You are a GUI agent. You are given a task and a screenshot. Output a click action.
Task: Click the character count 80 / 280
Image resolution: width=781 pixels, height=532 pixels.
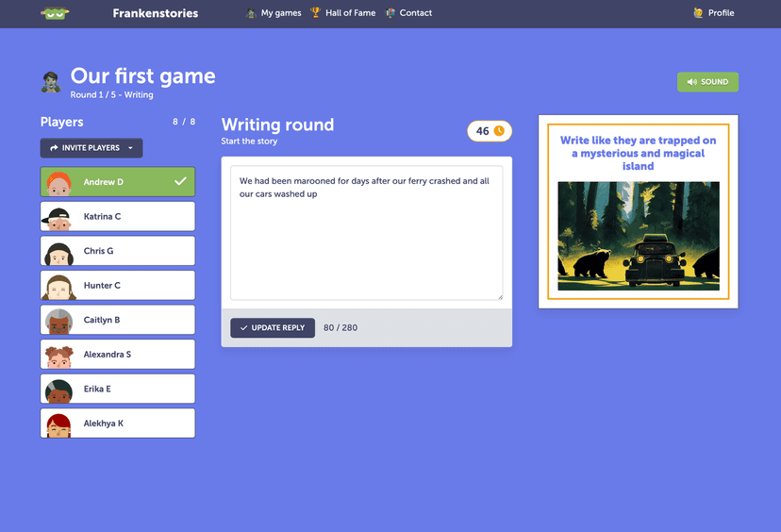coord(341,327)
